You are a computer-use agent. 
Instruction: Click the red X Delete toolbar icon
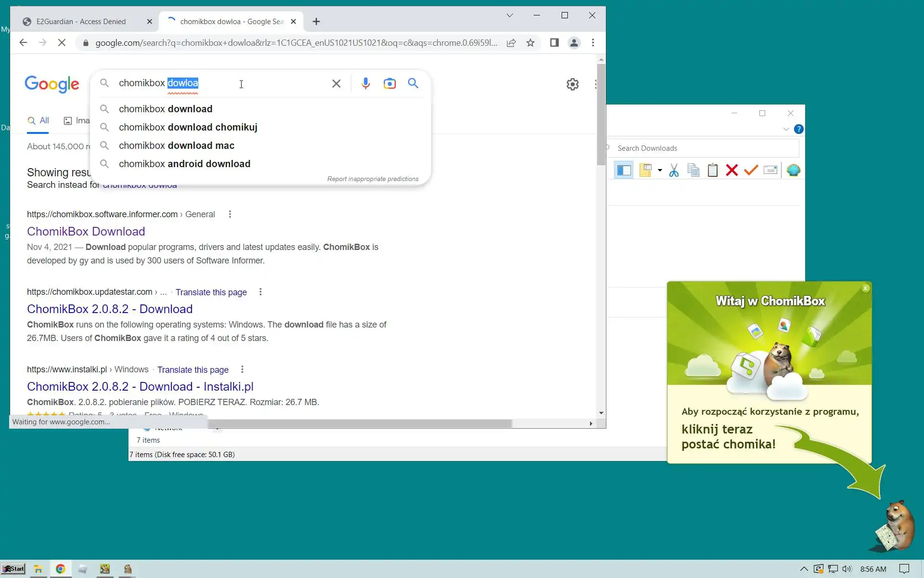coord(732,171)
